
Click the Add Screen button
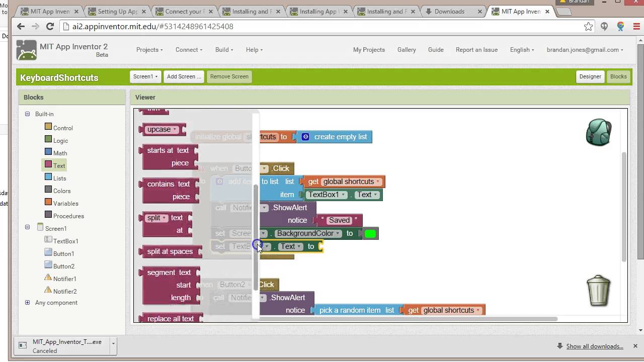coord(184,76)
